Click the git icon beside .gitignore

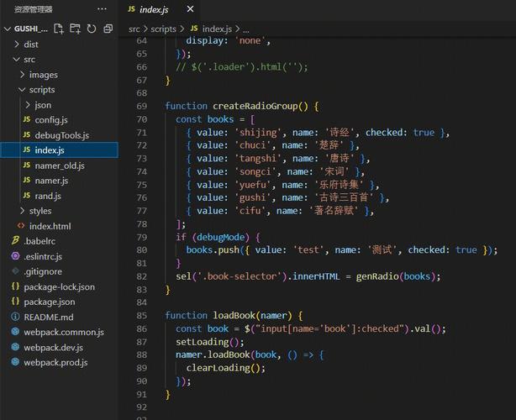pos(15,271)
